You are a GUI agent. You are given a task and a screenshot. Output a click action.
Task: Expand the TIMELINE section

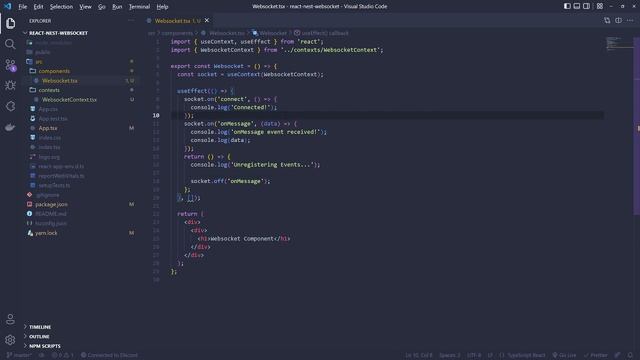[40, 327]
